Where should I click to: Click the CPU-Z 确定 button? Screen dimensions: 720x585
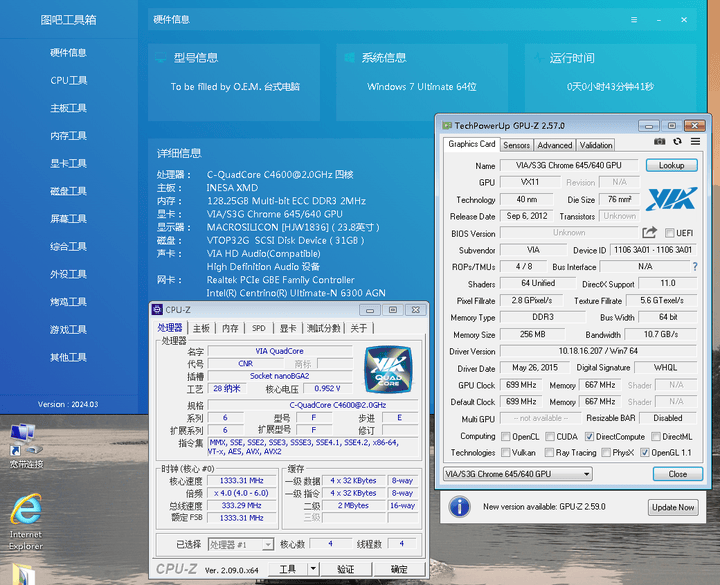(x=399, y=569)
